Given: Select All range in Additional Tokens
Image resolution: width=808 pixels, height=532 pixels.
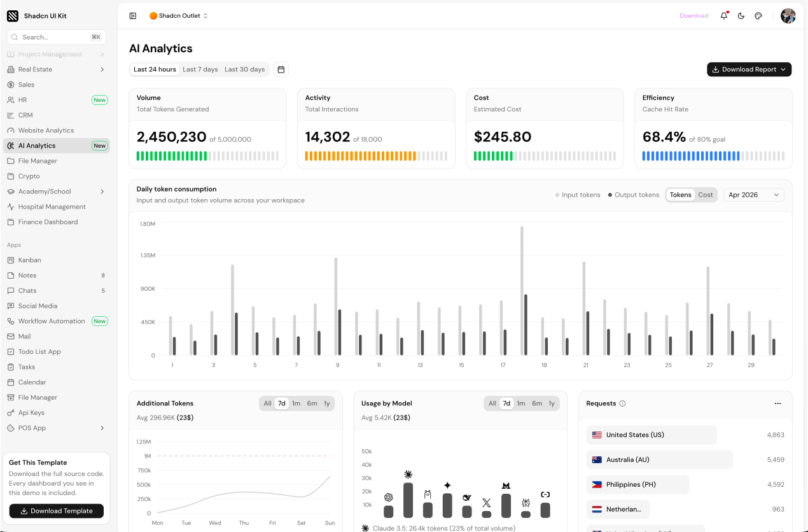Looking at the screenshot, I should coord(267,403).
